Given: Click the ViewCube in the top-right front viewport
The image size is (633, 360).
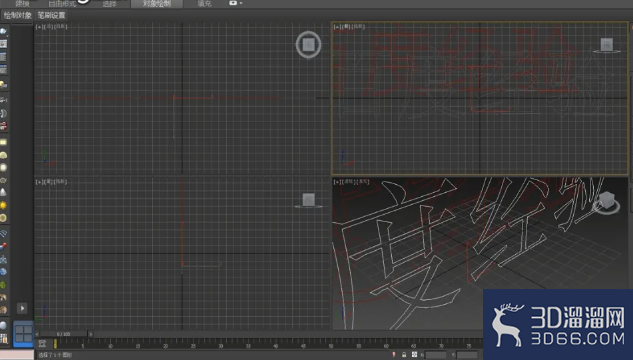Looking at the screenshot, I should coord(606,45).
